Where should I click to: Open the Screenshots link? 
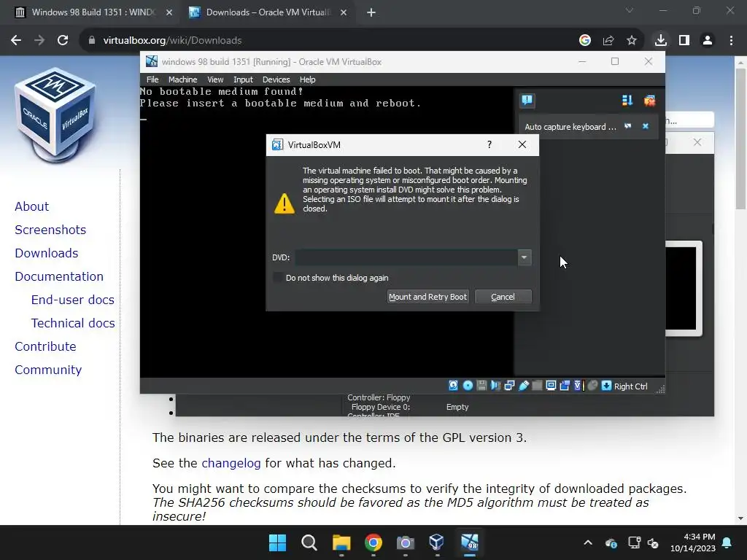click(x=50, y=230)
